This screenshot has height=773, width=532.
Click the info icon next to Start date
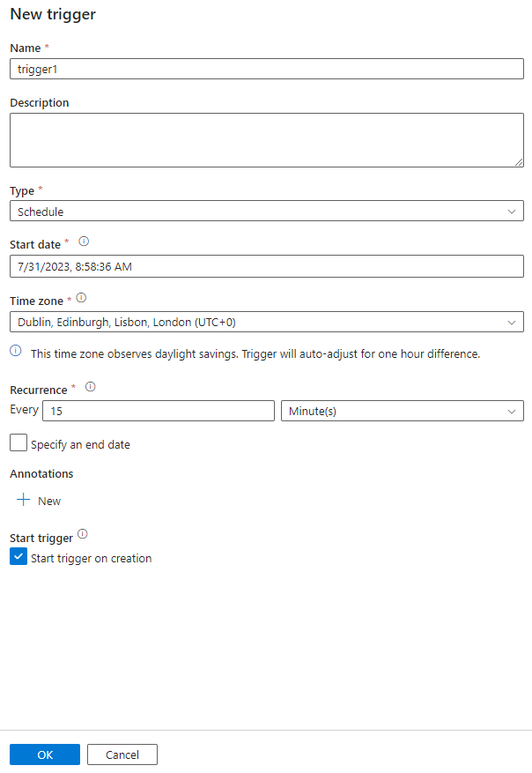coord(83,241)
